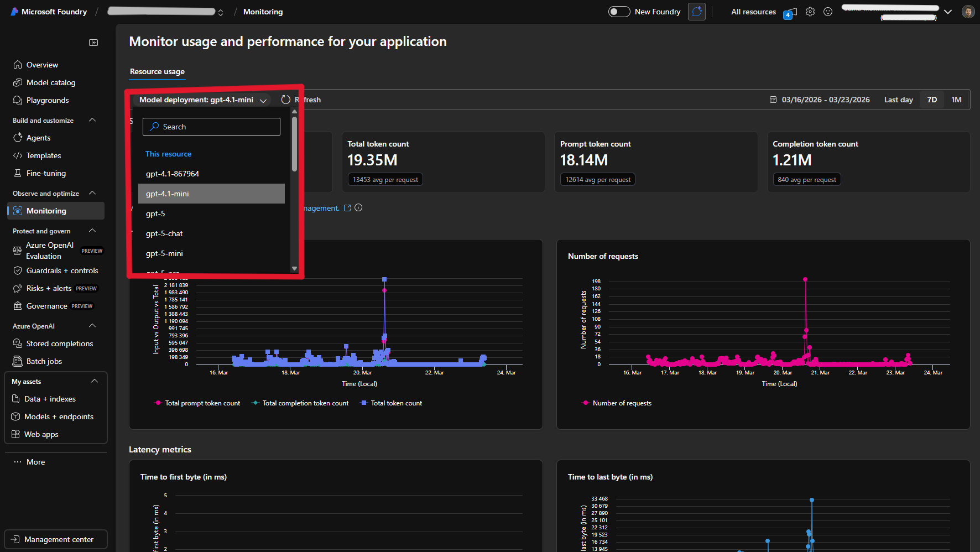Toggle Number of requests legend series
The height and width of the screenshot is (552, 980).
coord(617,403)
